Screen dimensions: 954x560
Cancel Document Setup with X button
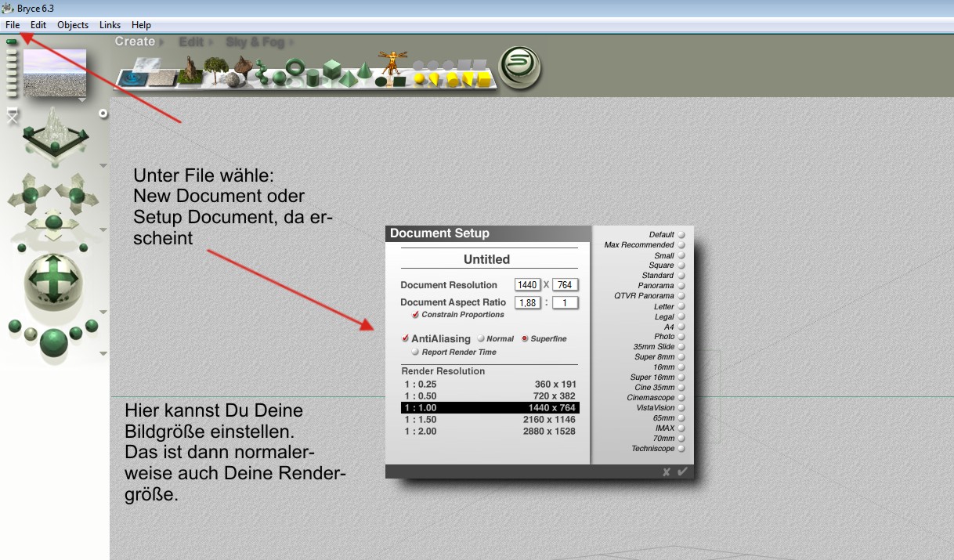667,472
